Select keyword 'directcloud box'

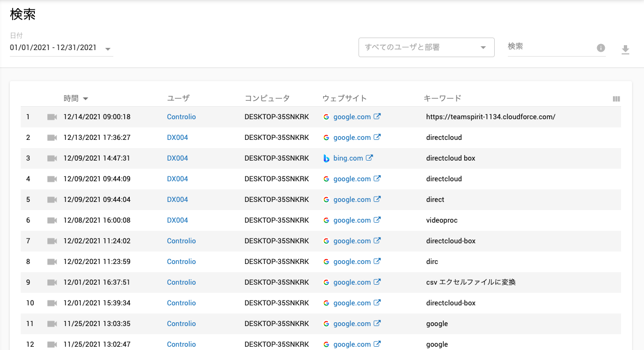(451, 158)
